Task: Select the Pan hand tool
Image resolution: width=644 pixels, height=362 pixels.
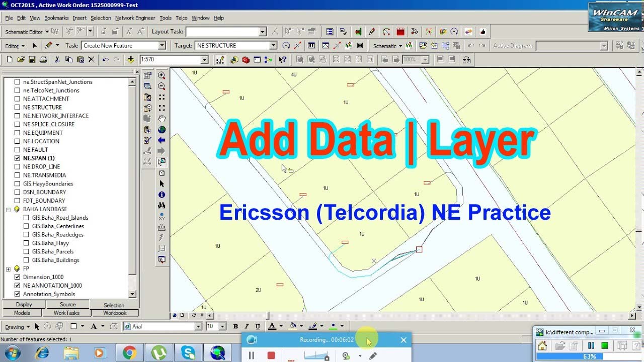Action: click(162, 119)
